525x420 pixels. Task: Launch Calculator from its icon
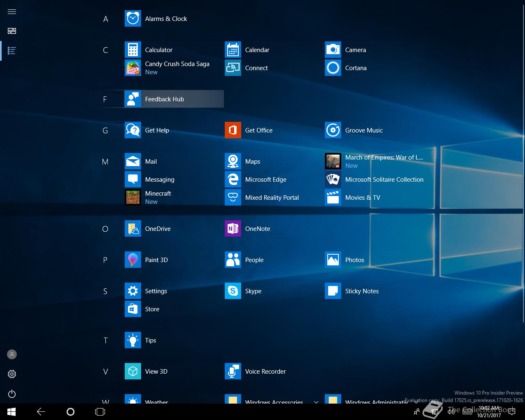point(133,50)
